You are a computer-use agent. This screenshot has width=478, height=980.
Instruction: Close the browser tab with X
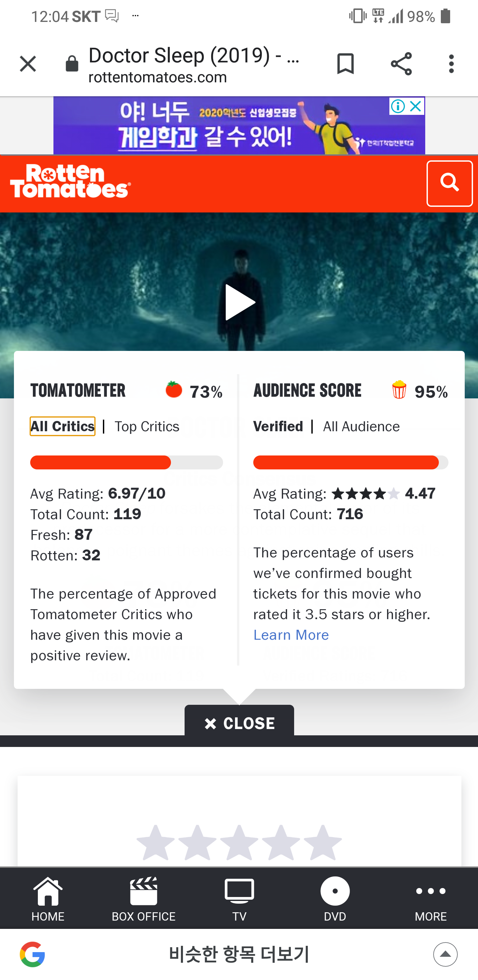pos(28,63)
